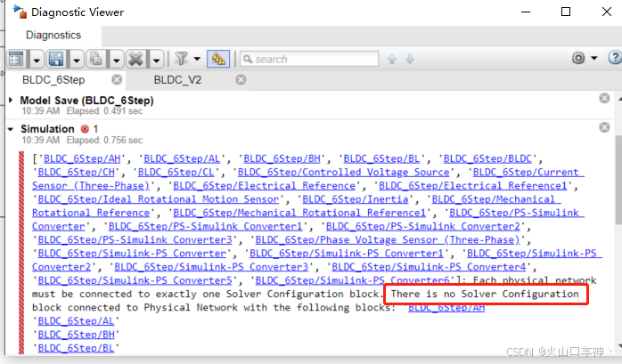Open the first BLDC_6Step/AH link
622x364 pixels.
click(82, 158)
